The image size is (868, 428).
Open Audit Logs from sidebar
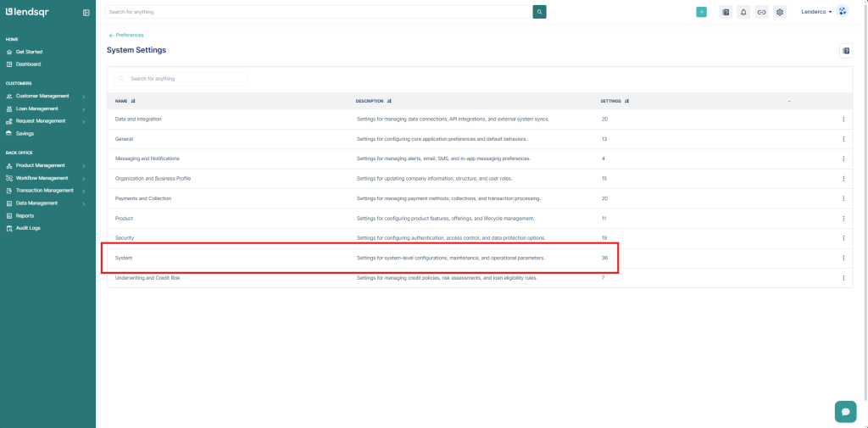pos(28,228)
